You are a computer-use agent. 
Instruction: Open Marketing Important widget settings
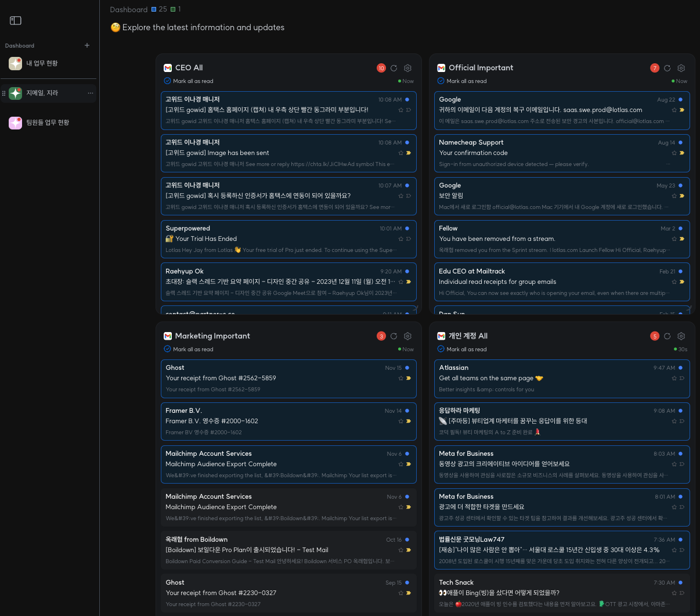pyautogui.click(x=407, y=336)
